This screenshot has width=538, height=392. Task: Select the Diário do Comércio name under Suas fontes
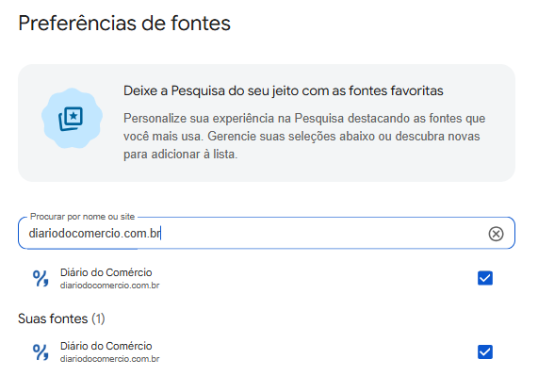click(x=106, y=346)
